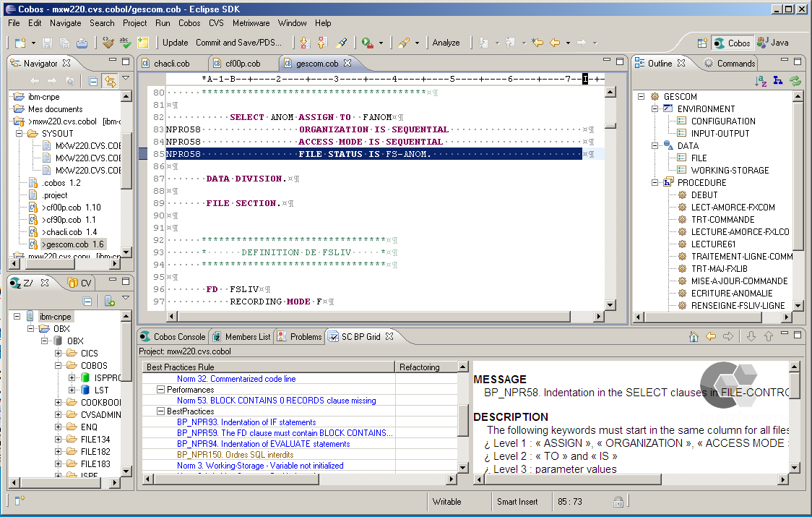Image resolution: width=812 pixels, height=517 pixels.
Task: Open the Cobos menu
Action: pyautogui.click(x=189, y=23)
